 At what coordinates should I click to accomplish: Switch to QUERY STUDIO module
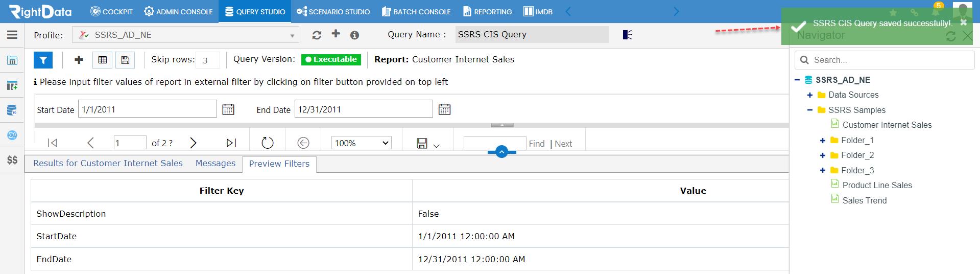[255, 11]
